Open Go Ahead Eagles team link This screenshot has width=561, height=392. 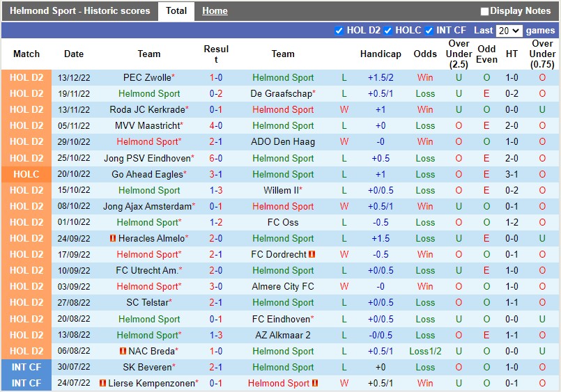[148, 174]
